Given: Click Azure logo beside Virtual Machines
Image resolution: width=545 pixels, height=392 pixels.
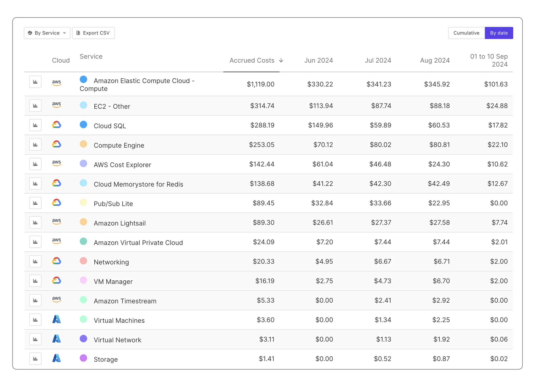Looking at the screenshot, I should pyautogui.click(x=56, y=319).
